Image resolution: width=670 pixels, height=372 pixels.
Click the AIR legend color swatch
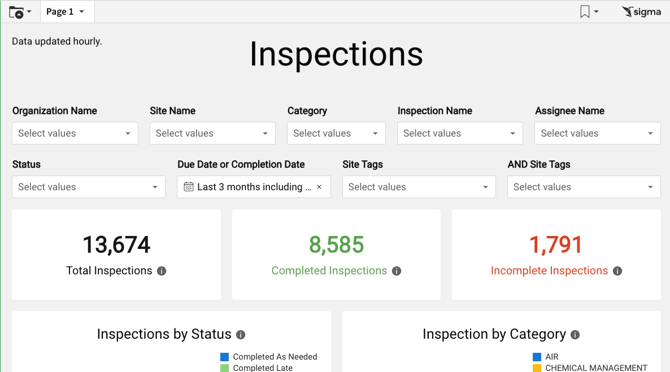click(537, 357)
